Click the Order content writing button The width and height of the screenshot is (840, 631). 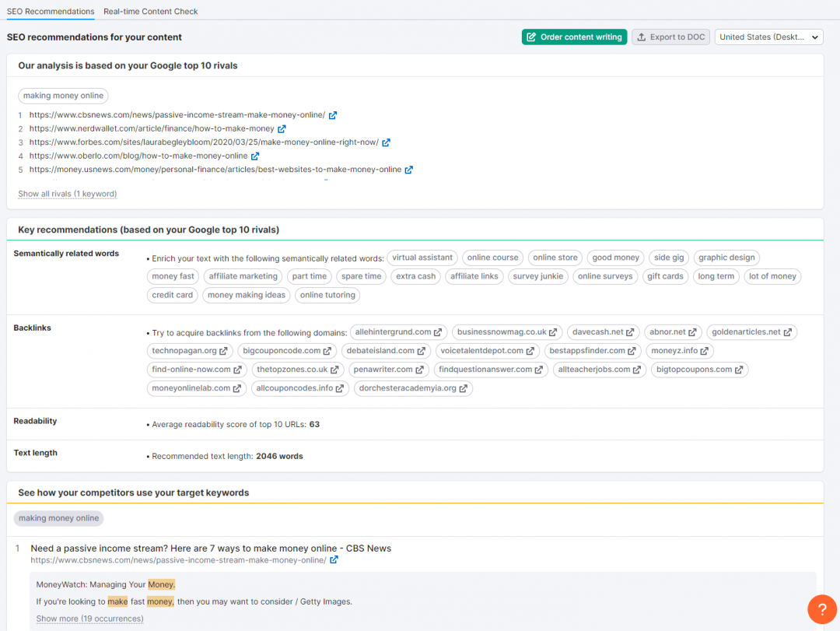[x=574, y=37]
